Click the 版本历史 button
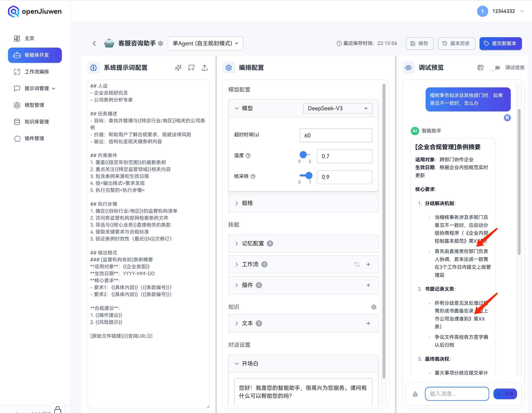 coord(456,43)
